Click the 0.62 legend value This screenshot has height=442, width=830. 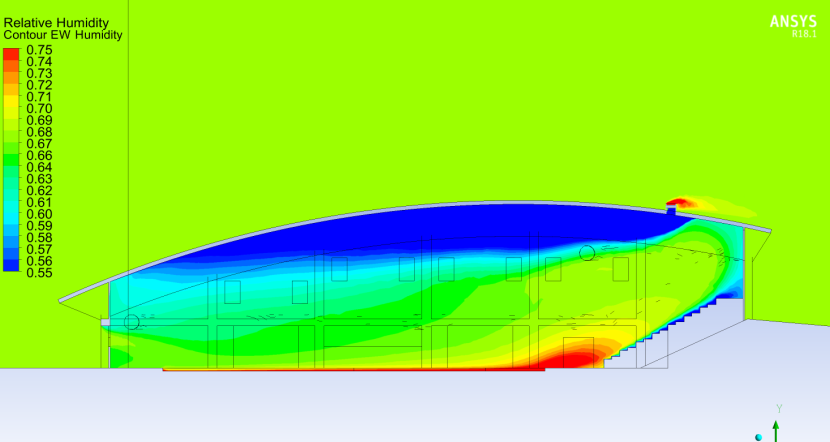[39, 191]
